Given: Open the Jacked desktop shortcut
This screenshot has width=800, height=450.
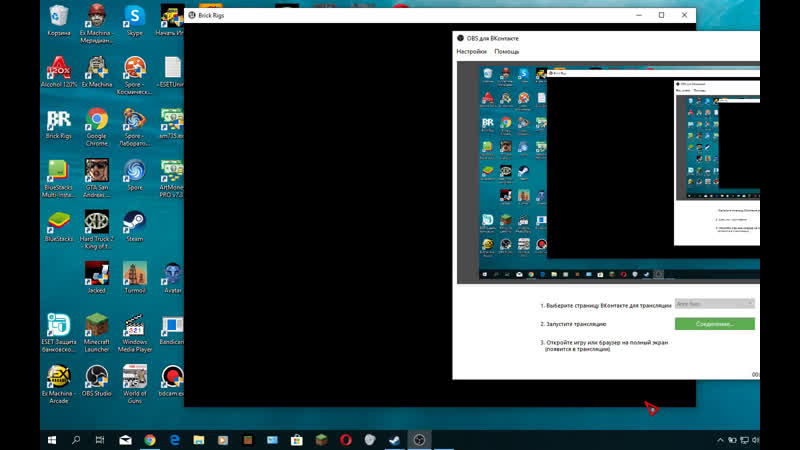Looking at the screenshot, I should [x=97, y=278].
